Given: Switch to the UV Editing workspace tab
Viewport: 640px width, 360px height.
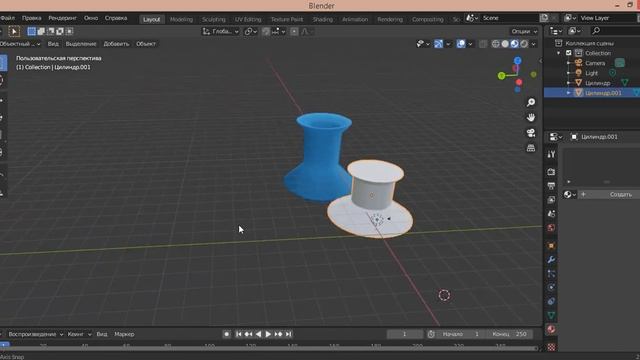Looking at the screenshot, I should point(248,19).
